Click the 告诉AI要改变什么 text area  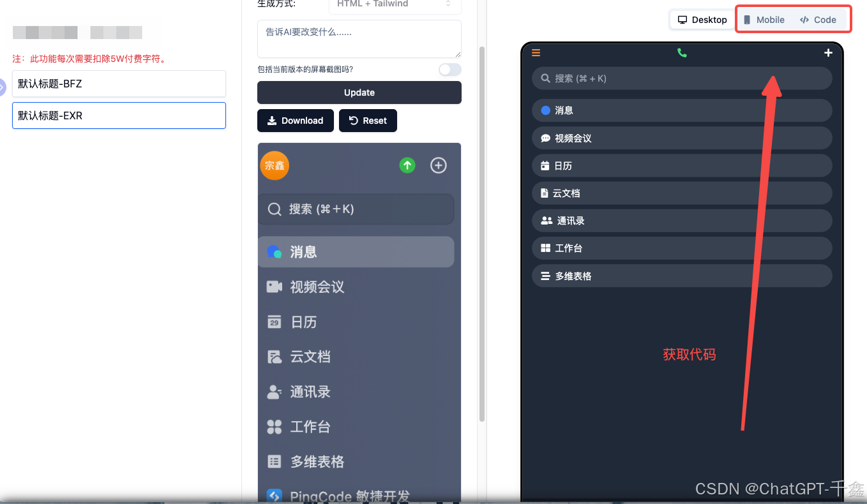[x=359, y=39]
